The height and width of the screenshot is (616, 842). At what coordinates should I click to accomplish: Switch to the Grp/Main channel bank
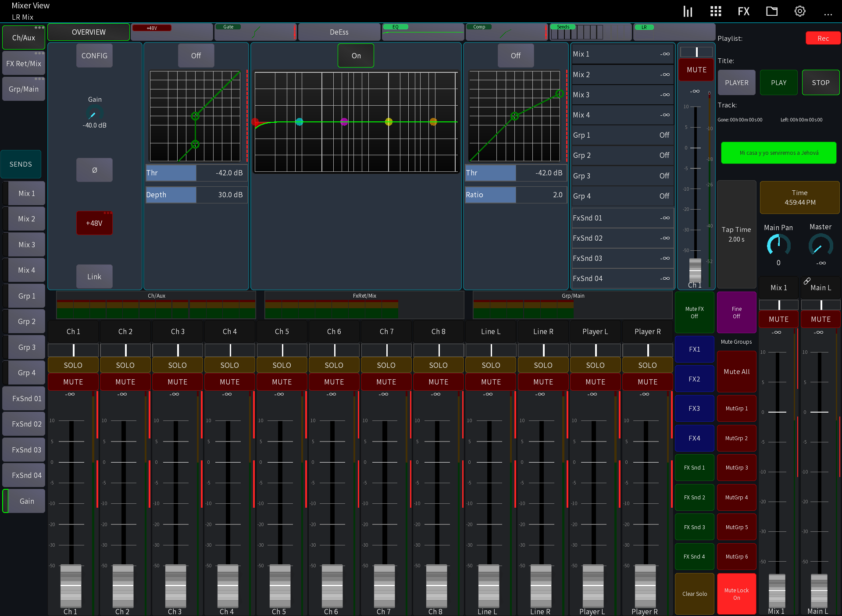(23, 88)
